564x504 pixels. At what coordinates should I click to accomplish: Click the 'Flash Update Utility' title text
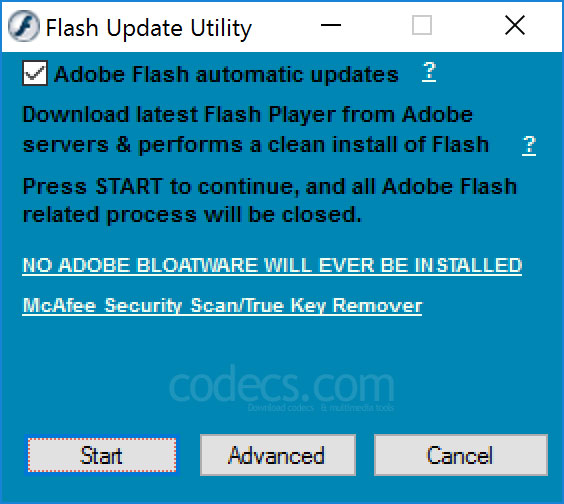pos(149,28)
